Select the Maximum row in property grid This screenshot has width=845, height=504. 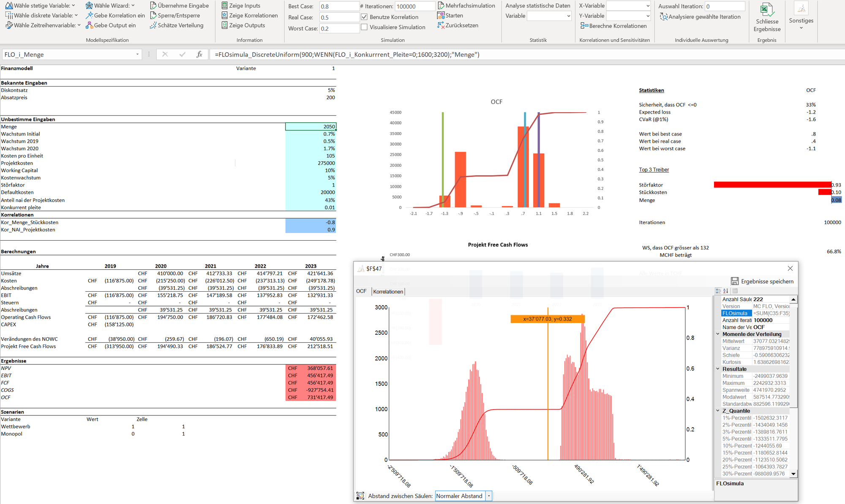coord(755,383)
